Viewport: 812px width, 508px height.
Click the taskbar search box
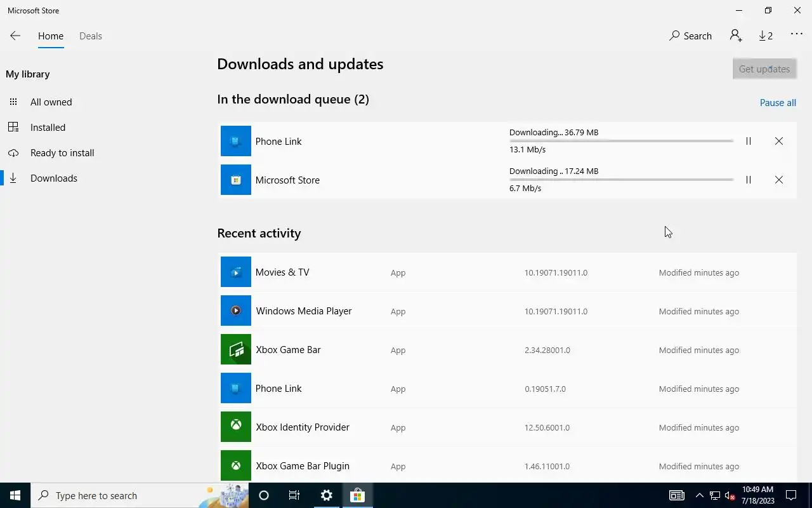pos(140,495)
